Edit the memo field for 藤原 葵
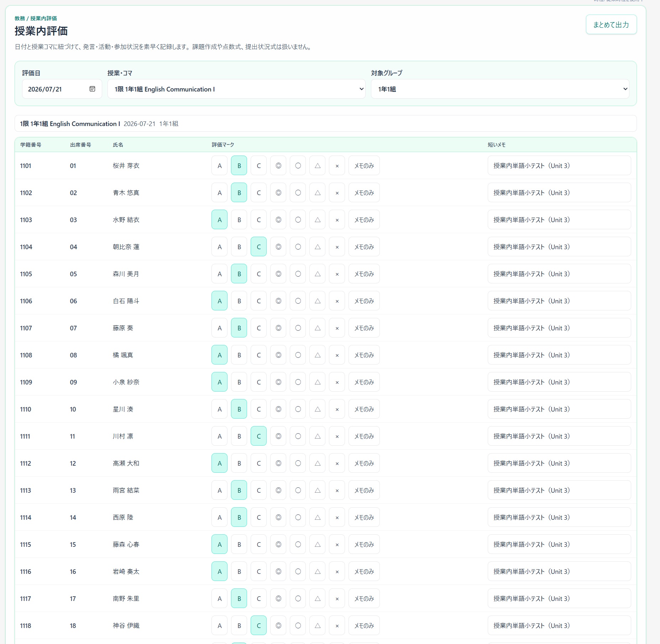Screen dimensions: 660x644 (x=559, y=328)
